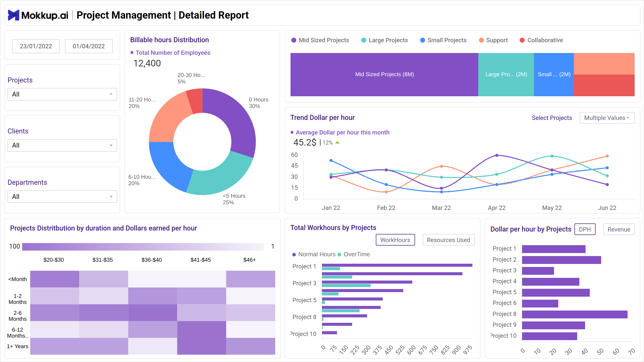Click the orange Support treemap block
The image size is (644, 362).
604,64
